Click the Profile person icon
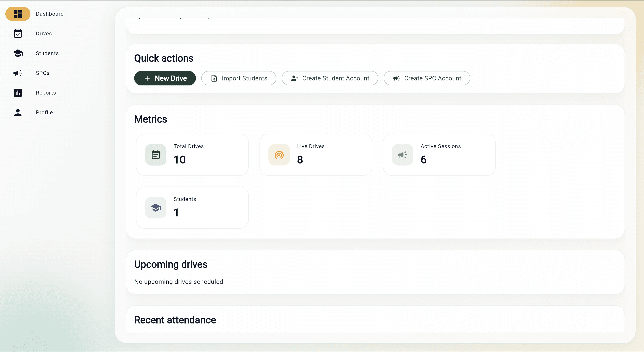Screen dimensions: 644x352 coord(18,112)
